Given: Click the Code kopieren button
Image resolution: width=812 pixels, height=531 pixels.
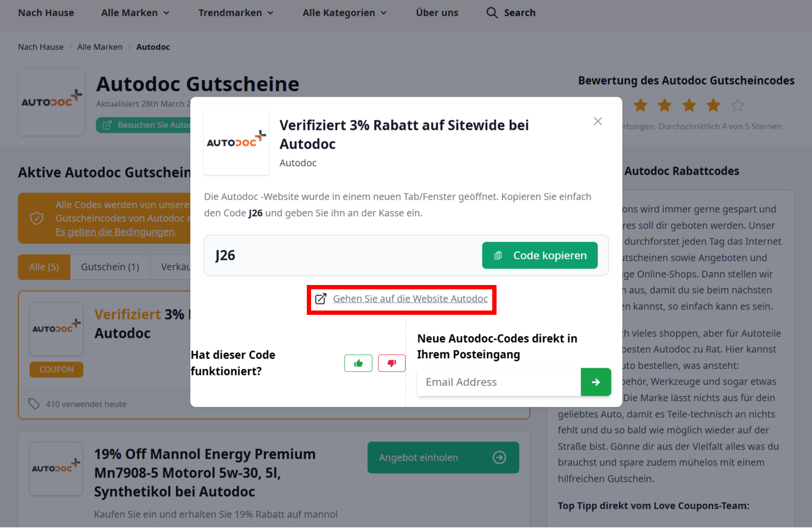Looking at the screenshot, I should (x=540, y=255).
